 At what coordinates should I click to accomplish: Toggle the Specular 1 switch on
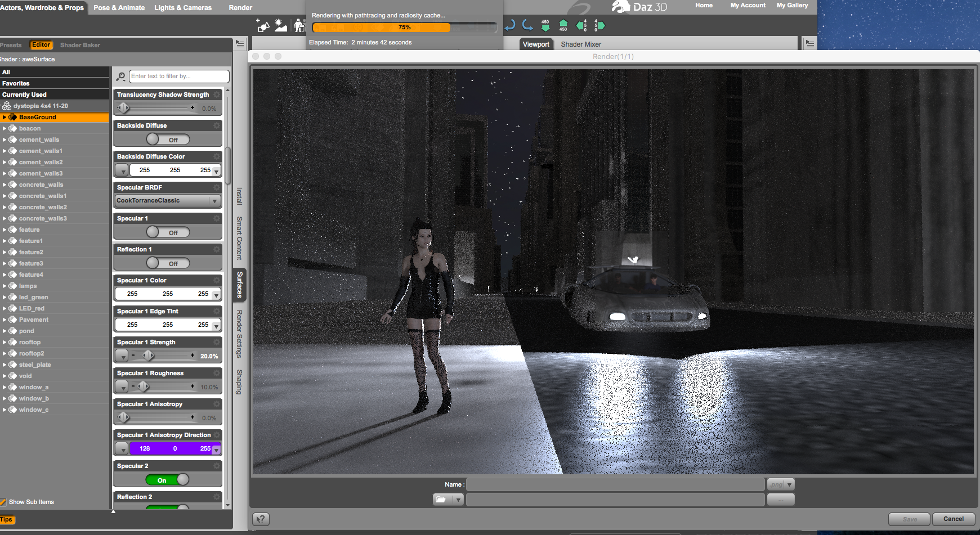coord(168,232)
